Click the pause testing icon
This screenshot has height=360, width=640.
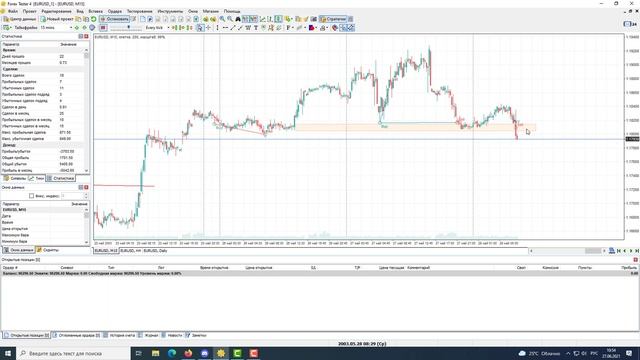103,28
